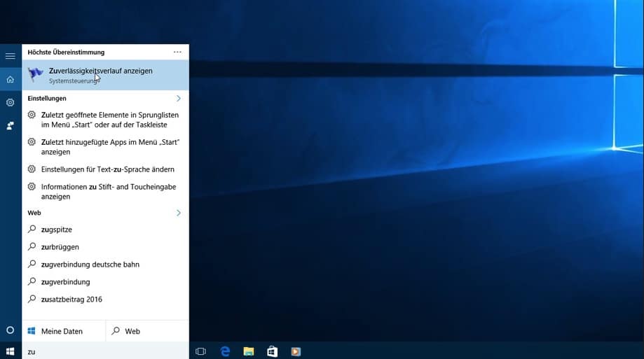The width and height of the screenshot is (644, 359).
Task: Click the feedback icon in the sidebar
Action: [x=10, y=126]
